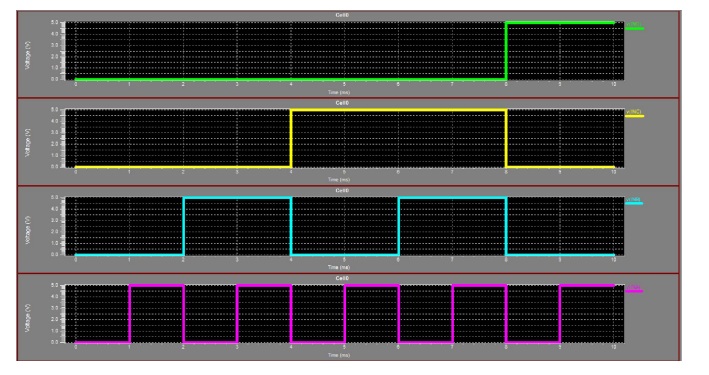Click the cyan trace's rising edge at 2
Viewport: 709px width, 375px height.
(183, 226)
